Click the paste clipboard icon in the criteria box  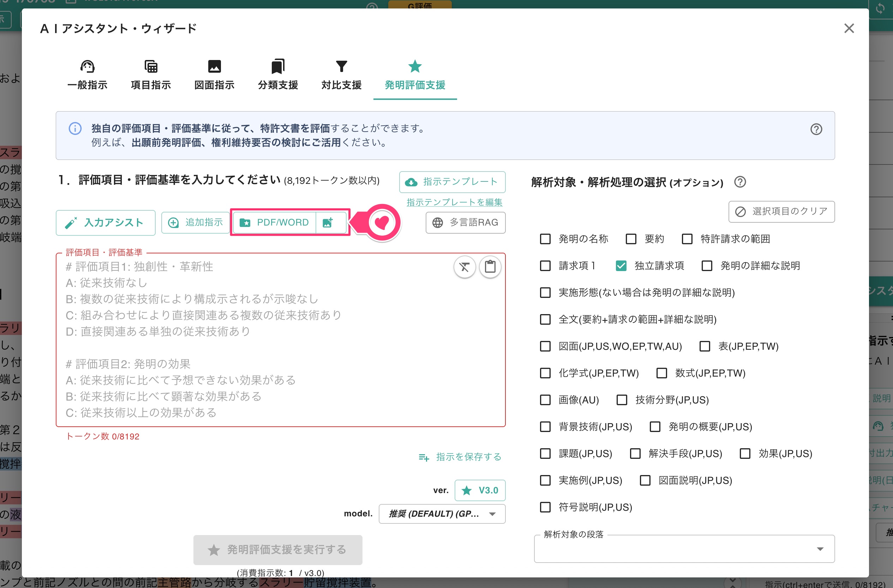pyautogui.click(x=490, y=267)
